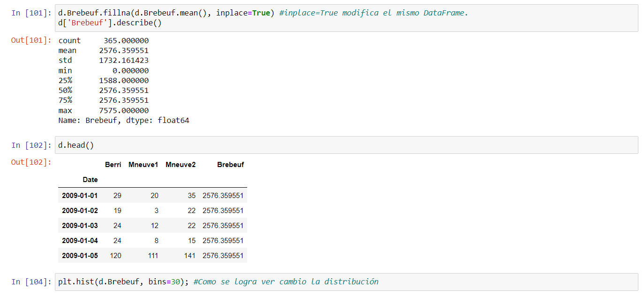644x297 pixels.
Task: Click the inplace=True comment in first cell
Action: click(373, 13)
